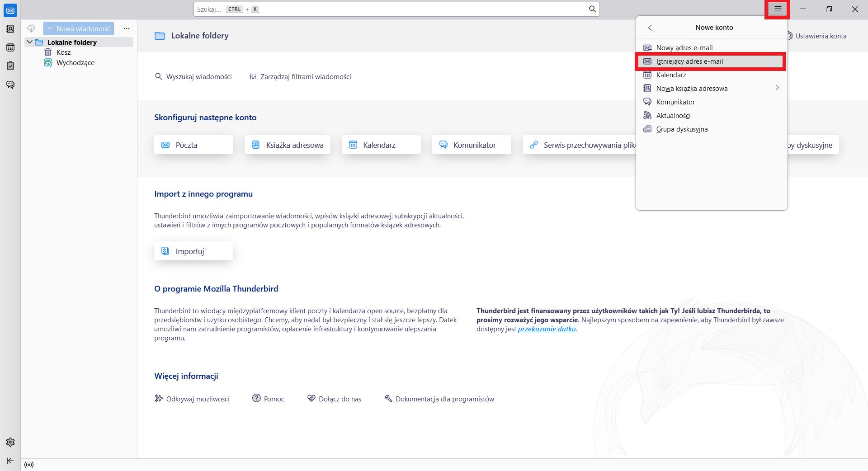Collapse the Lokalne foldery tree node
Viewport: 868px width, 471px height.
click(30, 42)
